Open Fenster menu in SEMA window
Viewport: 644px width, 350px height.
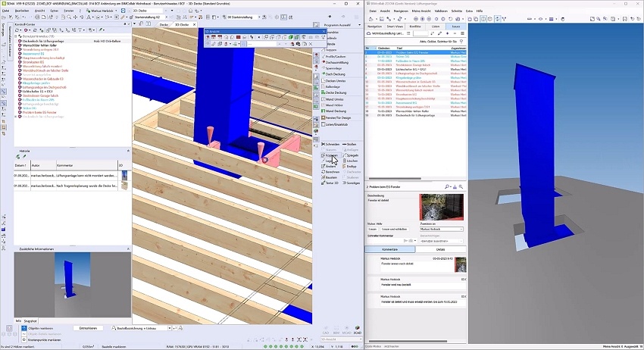click(x=69, y=11)
